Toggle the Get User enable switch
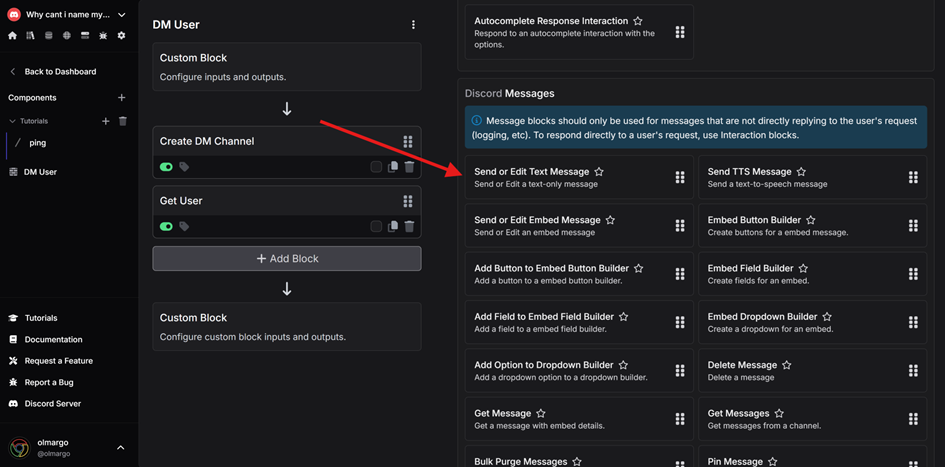 point(166,227)
